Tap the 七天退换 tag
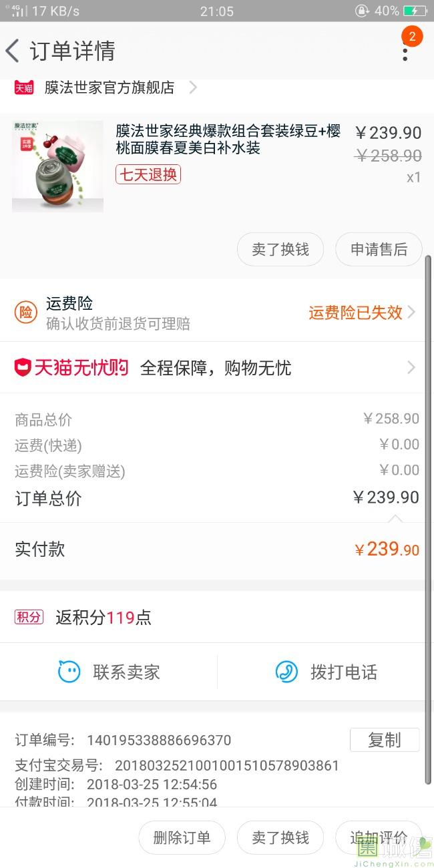 pos(148,174)
